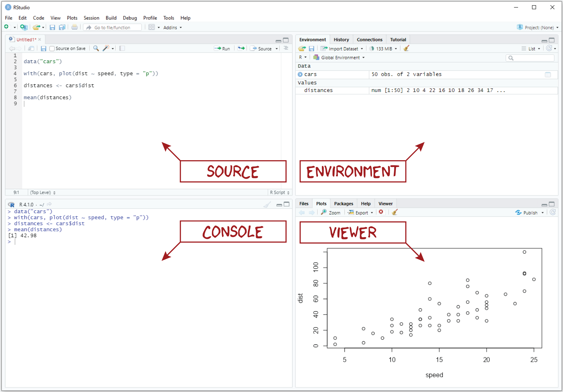Clear the console with broom icon
The width and height of the screenshot is (563, 392).
[x=267, y=204]
